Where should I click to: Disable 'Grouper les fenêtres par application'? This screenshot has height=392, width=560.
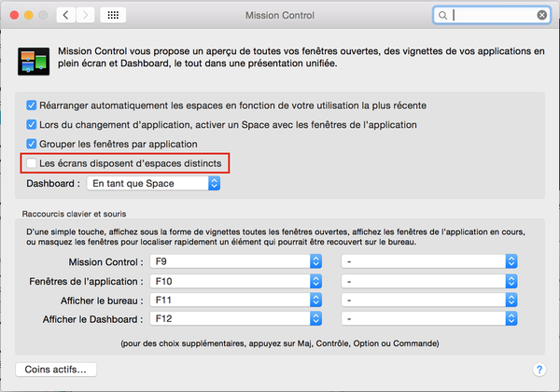[32, 144]
